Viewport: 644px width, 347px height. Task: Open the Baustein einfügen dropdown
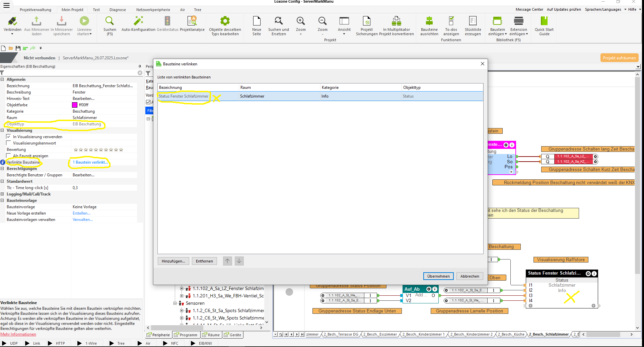tap(497, 34)
